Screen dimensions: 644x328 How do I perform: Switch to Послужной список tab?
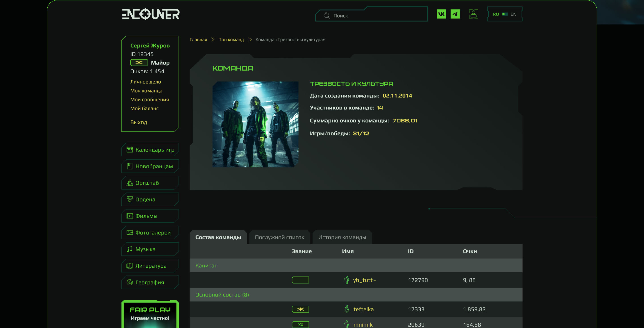pos(280,237)
